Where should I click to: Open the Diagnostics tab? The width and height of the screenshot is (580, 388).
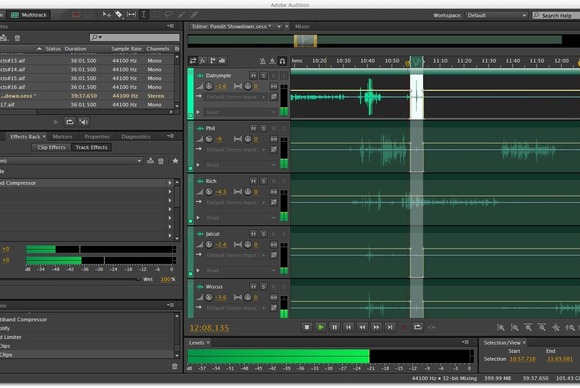click(x=136, y=137)
